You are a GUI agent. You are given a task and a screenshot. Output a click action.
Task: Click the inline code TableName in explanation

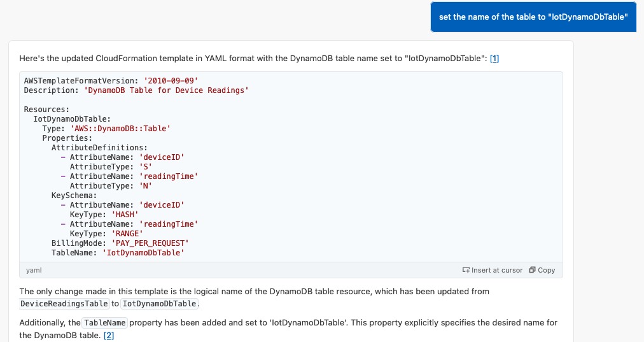tap(105, 323)
